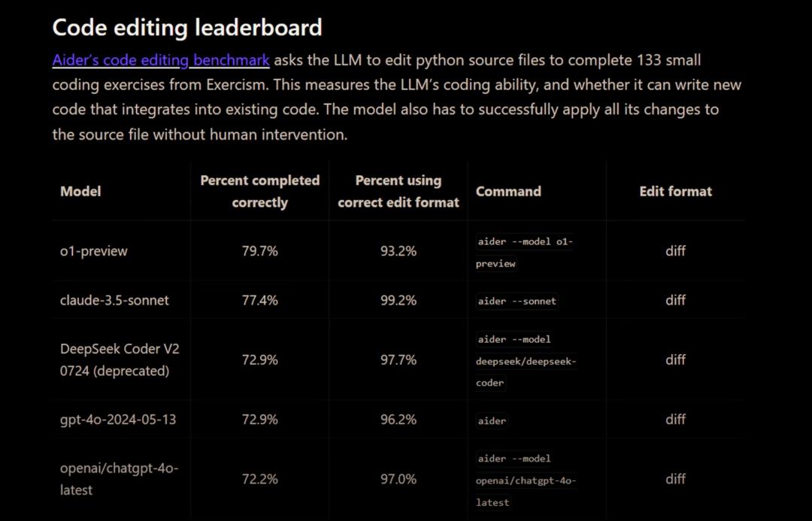Select the Command column header
Viewport: 812px width, 521px height.
tap(508, 191)
